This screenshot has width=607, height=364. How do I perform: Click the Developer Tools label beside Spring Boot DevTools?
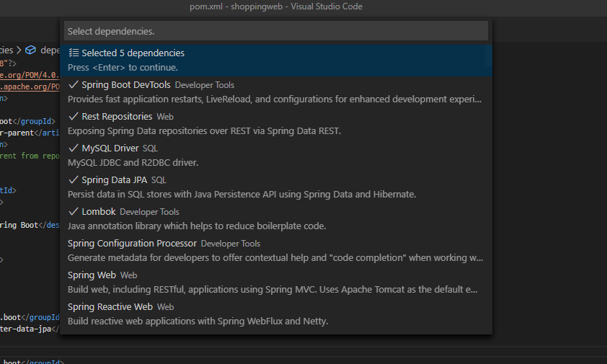pyautogui.click(x=205, y=85)
